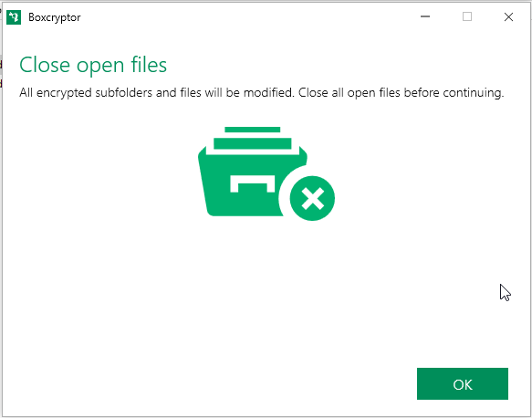This screenshot has height=418, width=532.
Task: Click the disabled maximize button
Action: 467,16
